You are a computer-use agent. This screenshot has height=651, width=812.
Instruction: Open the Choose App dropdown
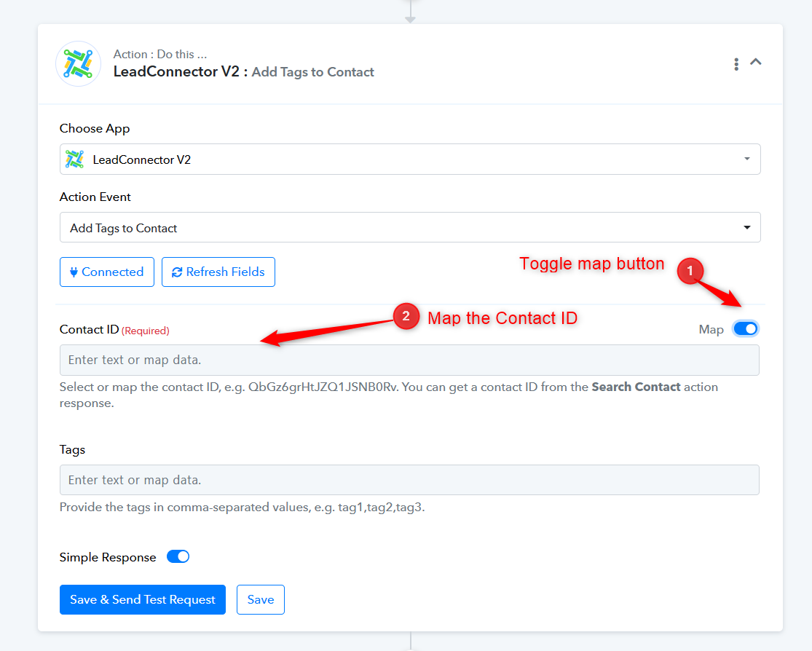point(409,159)
